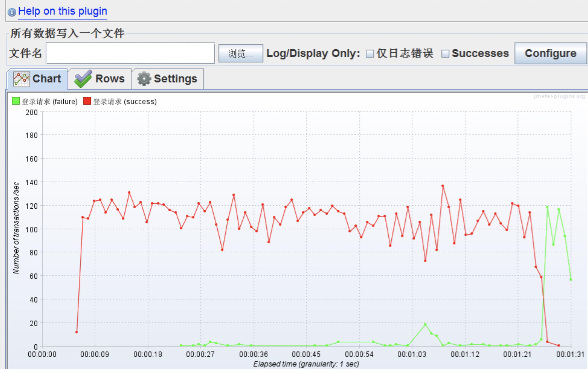Click the Chart tab graph icon
The image size is (588, 369).
coord(22,79)
